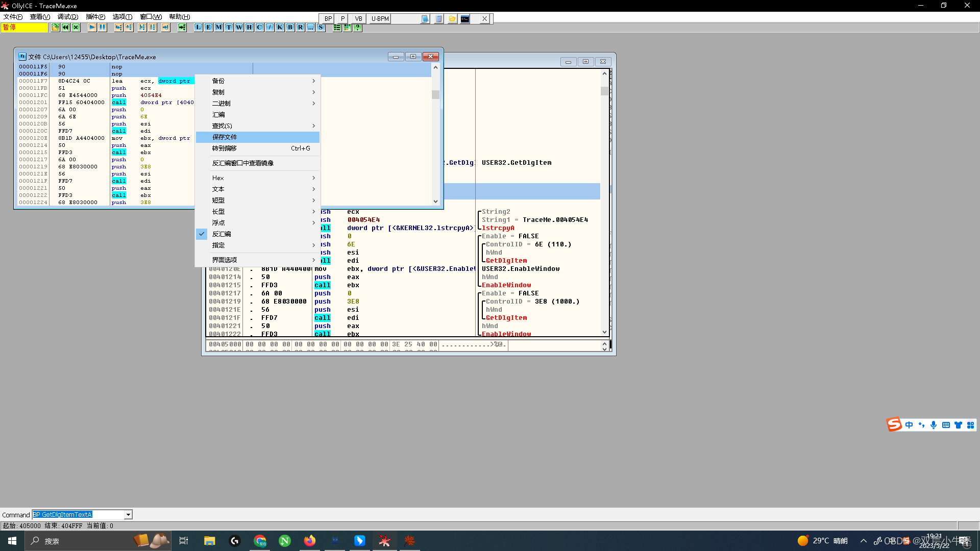Open Windows list with W icon
This screenshot has height=551, width=980.
239,28
